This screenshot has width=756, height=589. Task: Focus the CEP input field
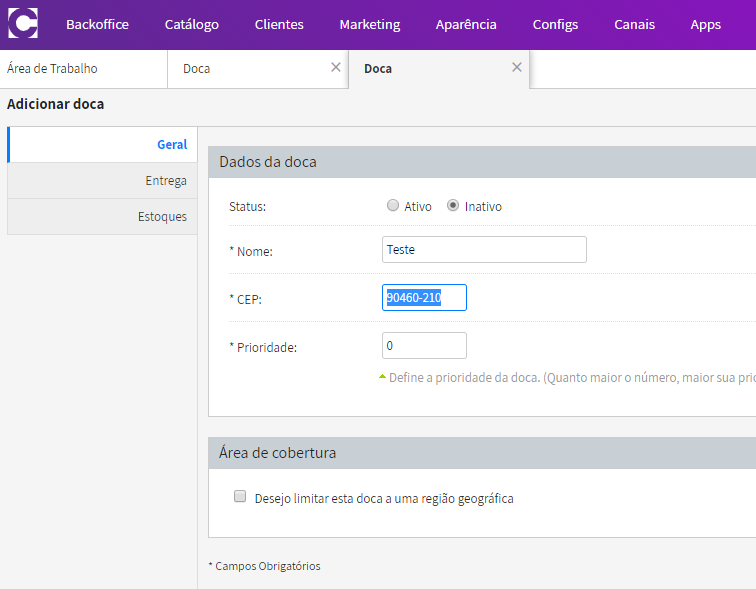[424, 297]
